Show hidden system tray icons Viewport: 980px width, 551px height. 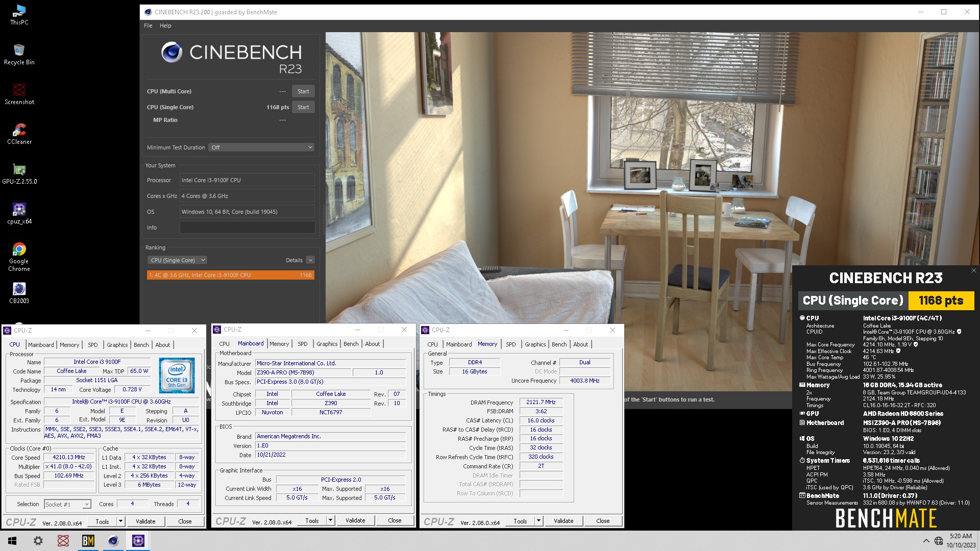click(926, 541)
